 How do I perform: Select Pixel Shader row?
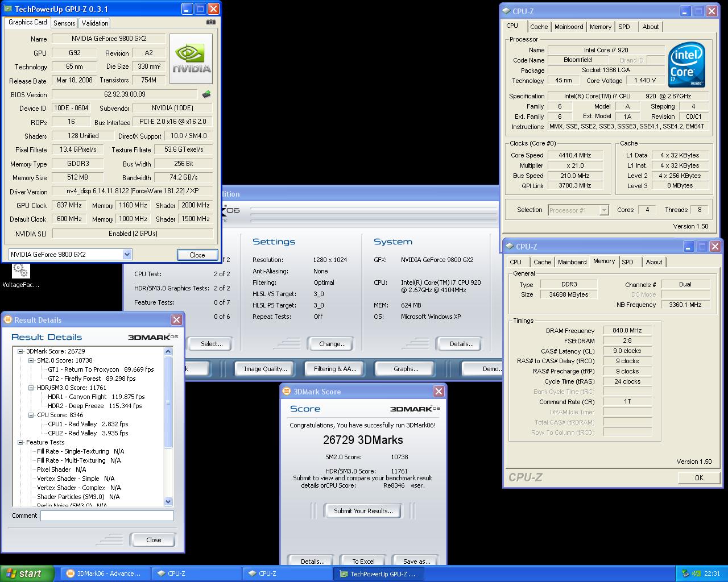(61, 469)
